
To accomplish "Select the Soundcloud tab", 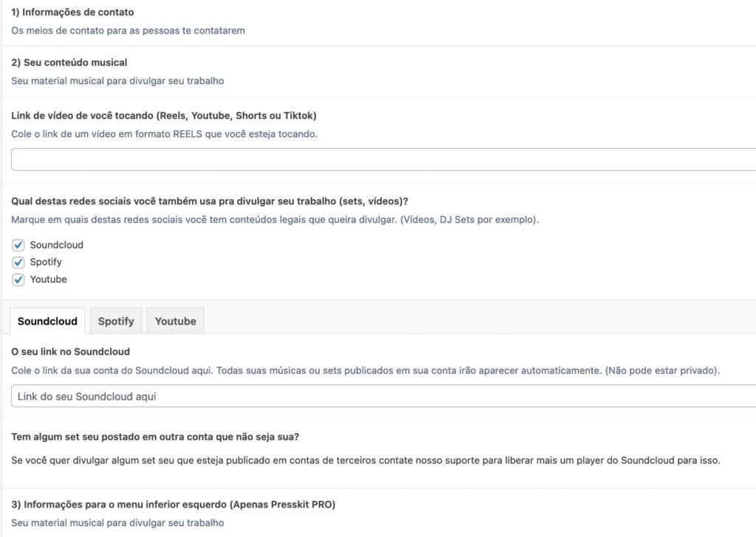I will 47,321.
